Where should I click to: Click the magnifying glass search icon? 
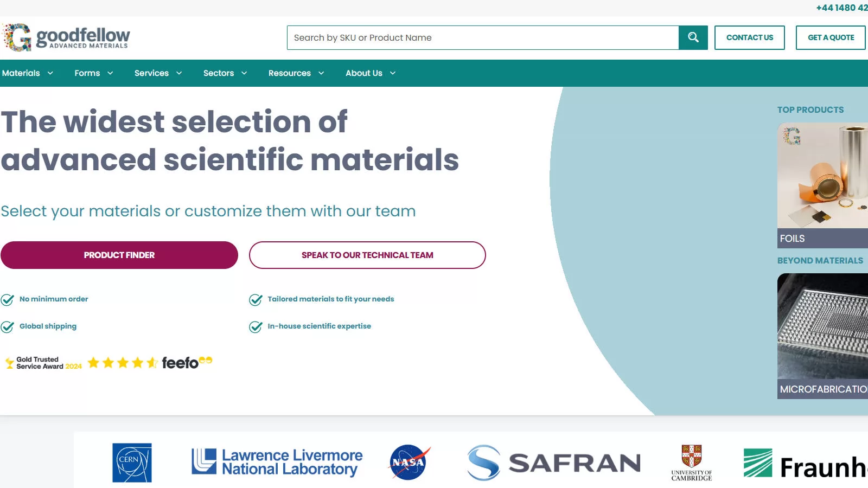pos(693,37)
